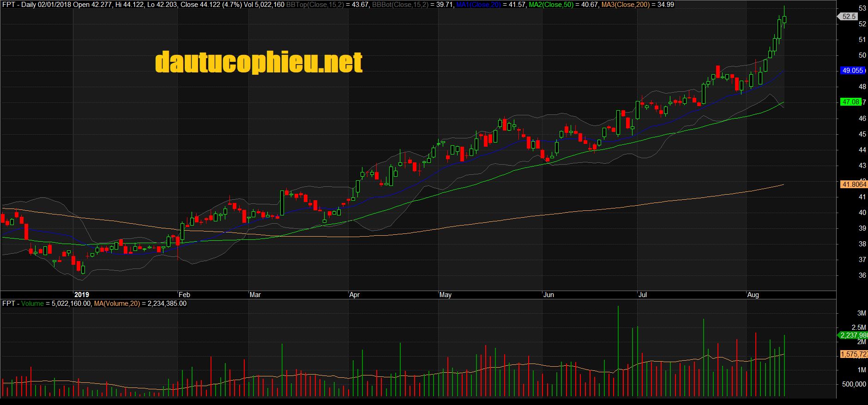Click the FPT - Daily chart title
Image resolution: width=868 pixels, height=405 pixels.
(x=19, y=5)
